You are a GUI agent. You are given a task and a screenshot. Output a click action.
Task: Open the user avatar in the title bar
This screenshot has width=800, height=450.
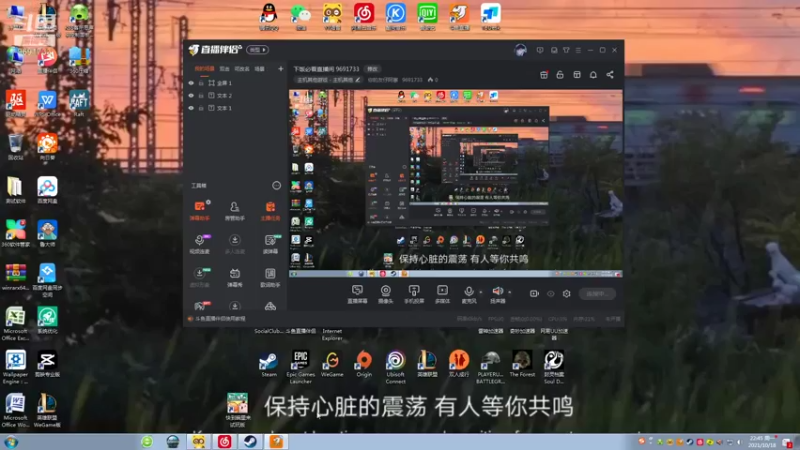pos(520,50)
